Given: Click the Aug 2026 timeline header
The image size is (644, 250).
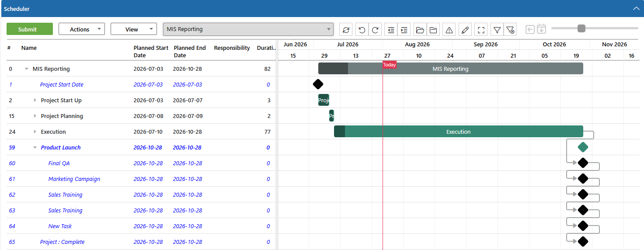Looking at the screenshot, I should coord(417,45).
